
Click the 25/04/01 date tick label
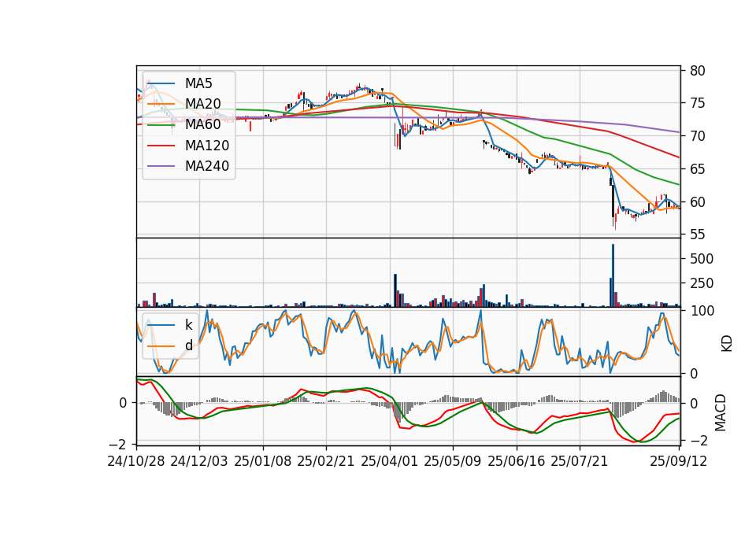click(x=390, y=461)
